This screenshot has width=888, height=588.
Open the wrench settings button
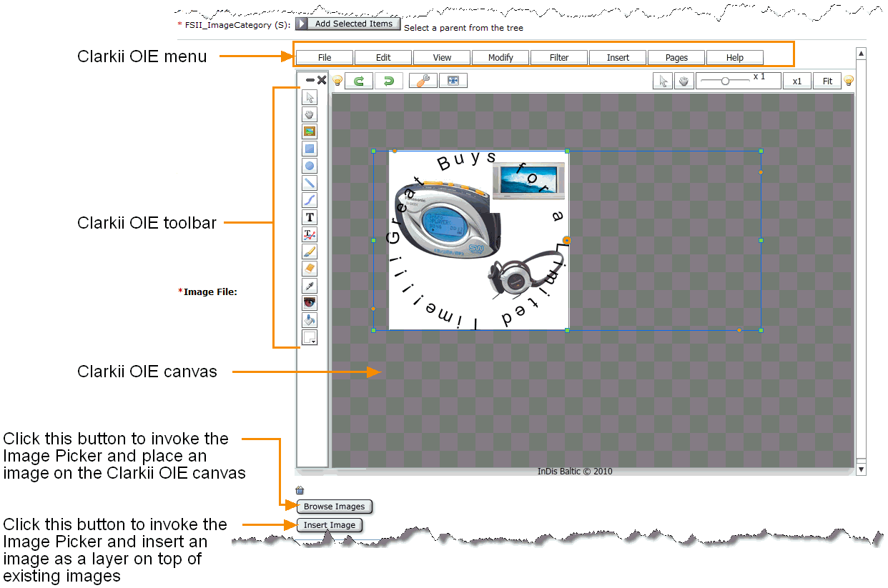coord(423,81)
